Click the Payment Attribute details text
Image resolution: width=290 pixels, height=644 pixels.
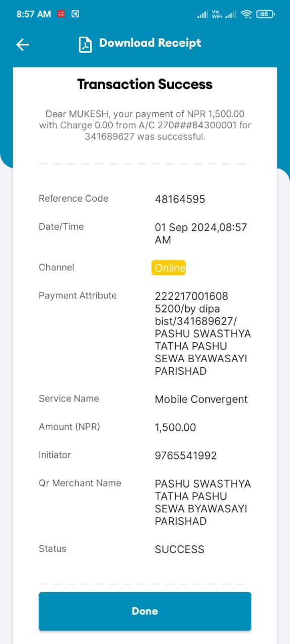pos(203,334)
